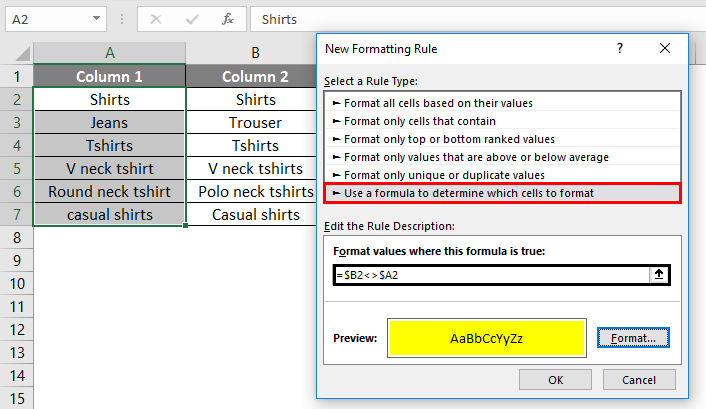This screenshot has width=706, height=409.
Task: Select 'Format all cells based on their values'
Action: (436, 103)
